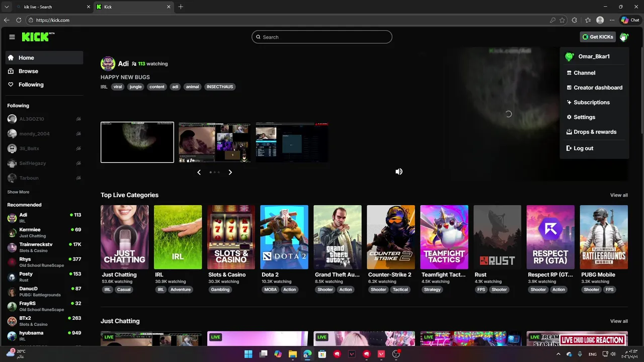The image size is (644, 362).
Task: Open Creator dashboard menu item
Action: [594, 87]
